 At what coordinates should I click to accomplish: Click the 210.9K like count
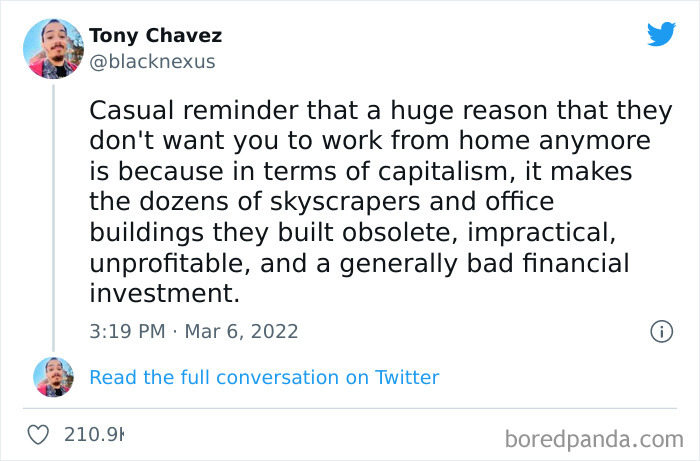point(94,434)
